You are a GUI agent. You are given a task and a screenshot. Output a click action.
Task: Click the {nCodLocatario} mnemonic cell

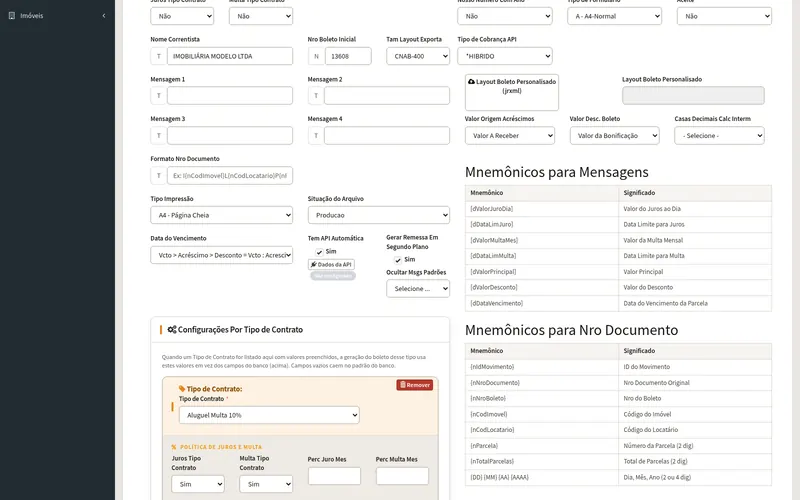[541, 430]
